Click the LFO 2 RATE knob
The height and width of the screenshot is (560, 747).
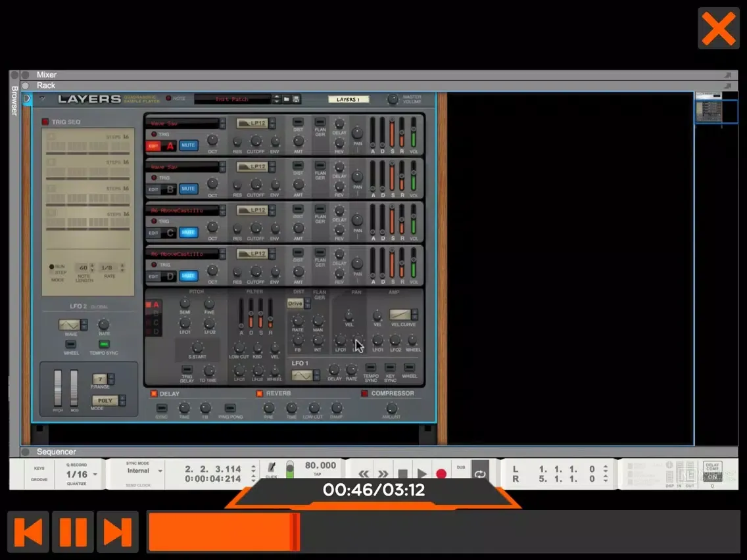click(103, 325)
